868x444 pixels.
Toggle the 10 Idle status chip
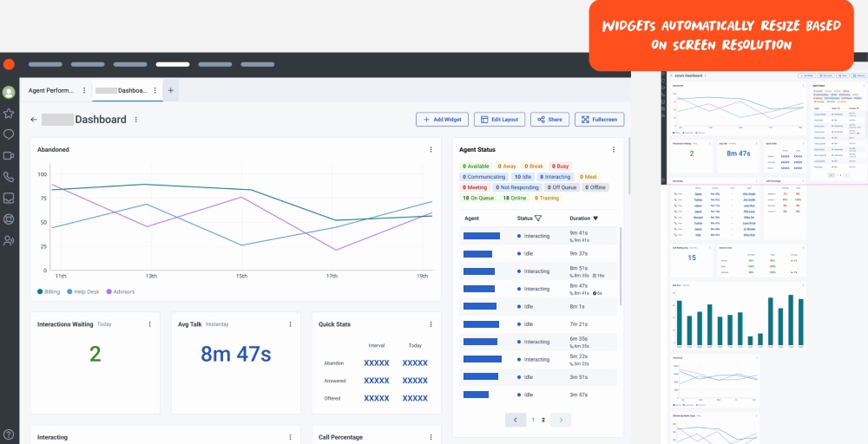click(523, 177)
